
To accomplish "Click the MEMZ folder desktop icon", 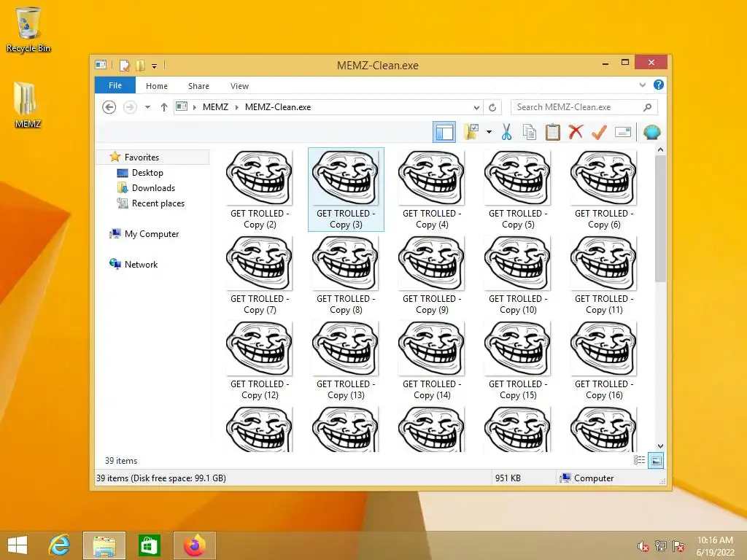I will tap(27, 105).
